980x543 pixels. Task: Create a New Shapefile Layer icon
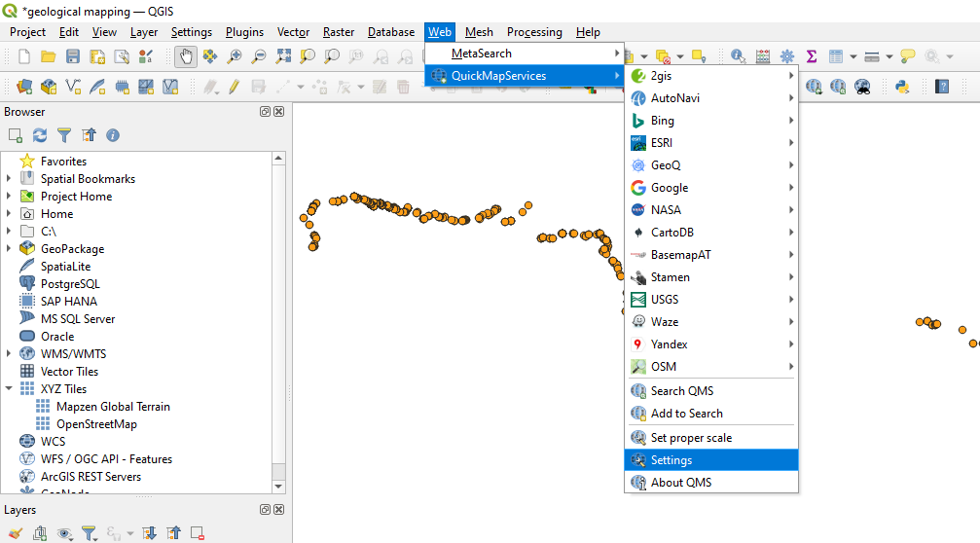point(72,87)
